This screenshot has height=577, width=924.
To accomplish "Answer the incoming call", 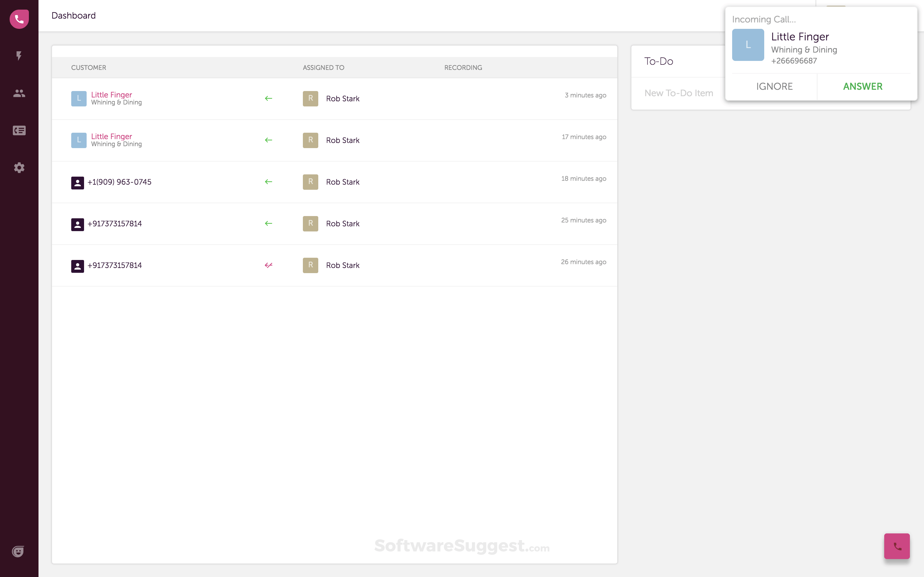I will tap(862, 87).
